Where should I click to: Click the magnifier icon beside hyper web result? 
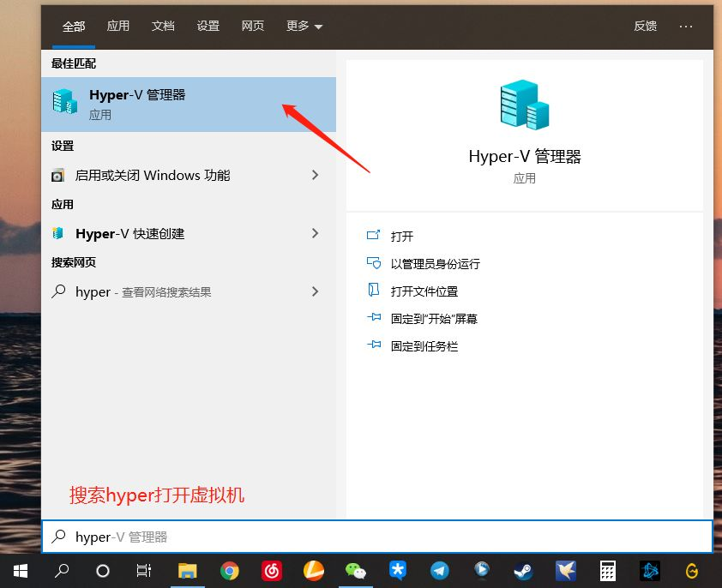pyautogui.click(x=58, y=291)
